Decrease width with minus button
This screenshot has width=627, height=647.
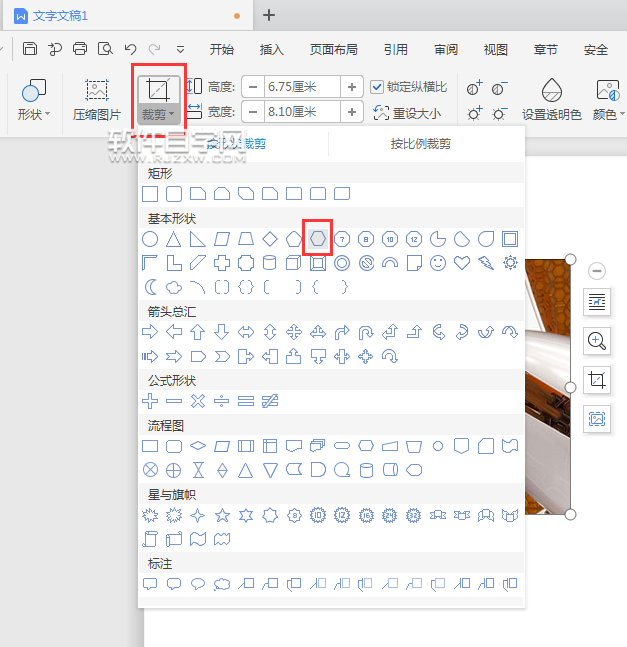[253, 112]
